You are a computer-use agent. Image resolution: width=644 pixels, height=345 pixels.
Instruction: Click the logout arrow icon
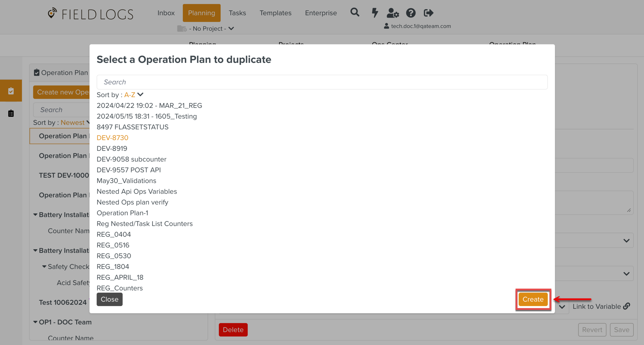tap(428, 13)
